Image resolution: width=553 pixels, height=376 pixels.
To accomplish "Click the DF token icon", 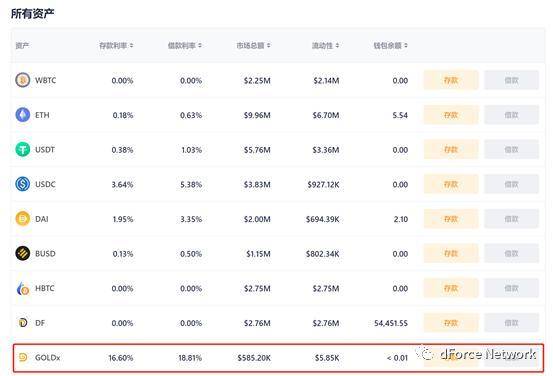I will (x=23, y=322).
